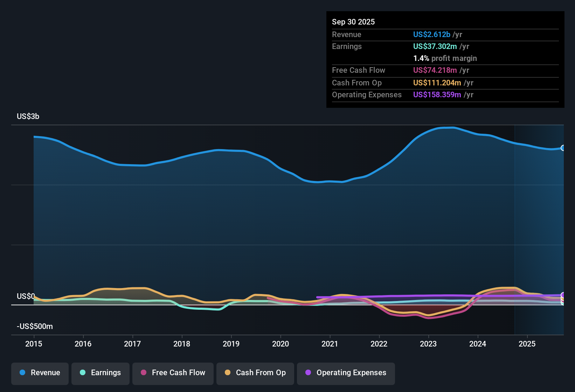This screenshot has height=392, width=575.
Task: Click the teal Earnings dot icon
Action: pyautogui.click(x=83, y=373)
